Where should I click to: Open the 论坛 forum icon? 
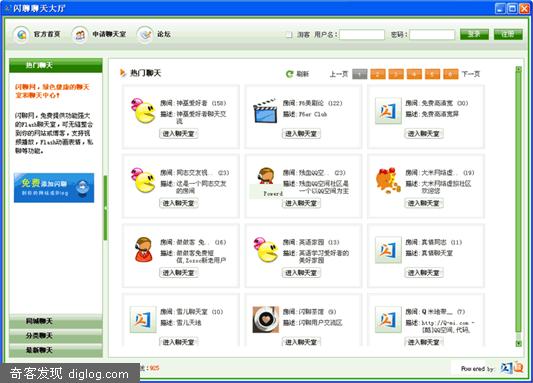145,34
